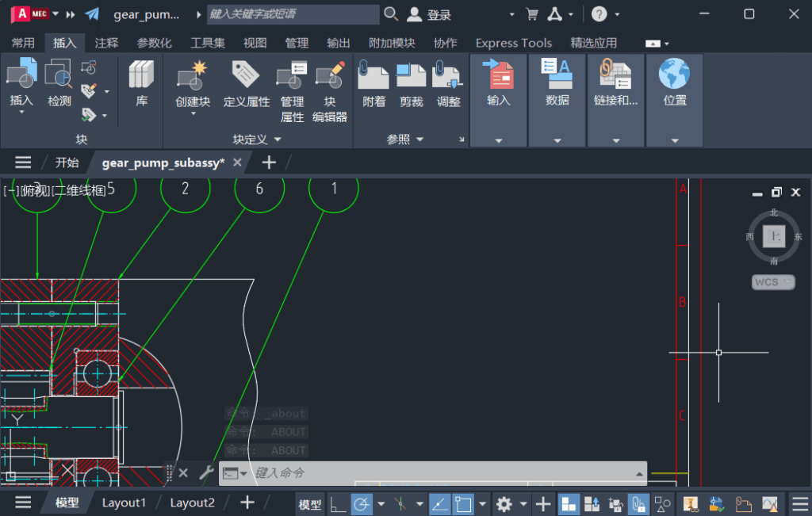Open the Linking and extraction (链接和...) panel
812x516 pixels.
(x=615, y=101)
